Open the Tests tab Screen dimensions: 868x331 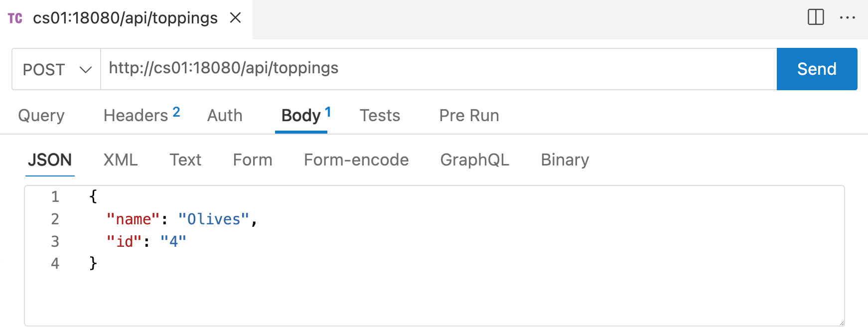(x=380, y=115)
